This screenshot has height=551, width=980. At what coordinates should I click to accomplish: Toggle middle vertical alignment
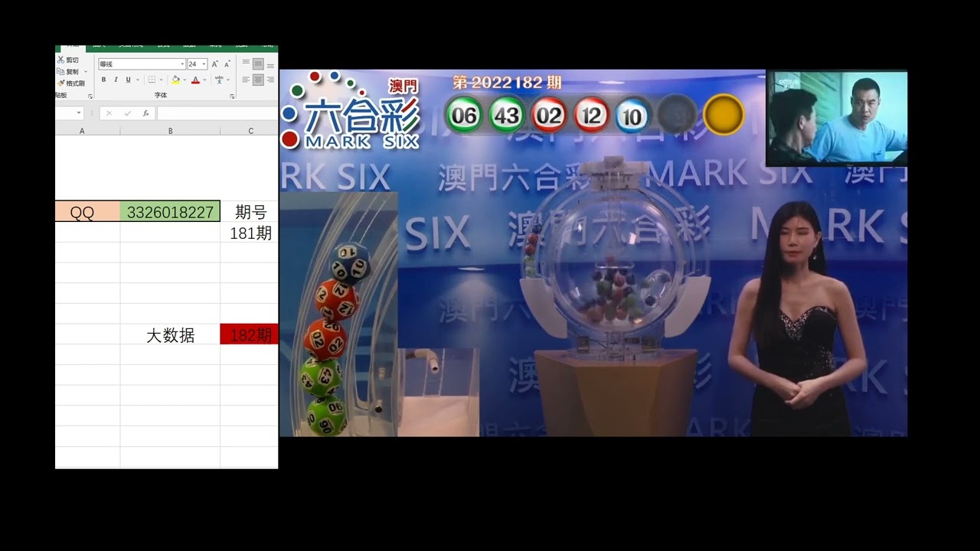click(x=258, y=64)
